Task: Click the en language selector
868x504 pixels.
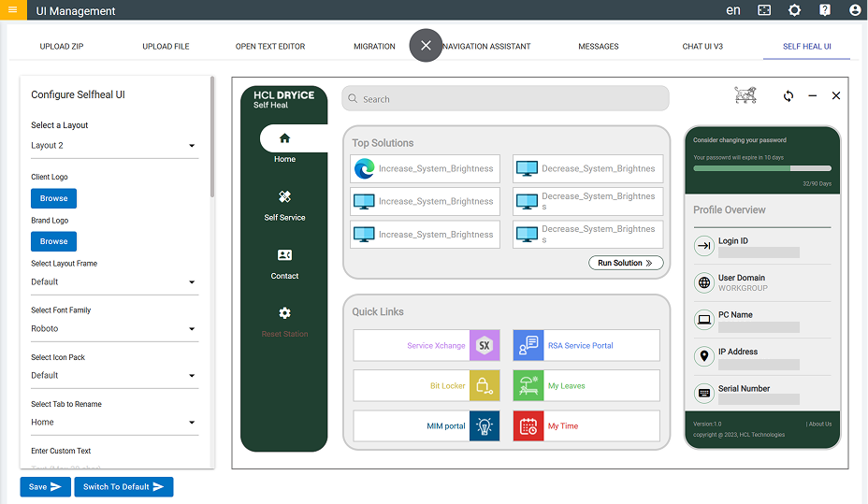Action: (733, 10)
